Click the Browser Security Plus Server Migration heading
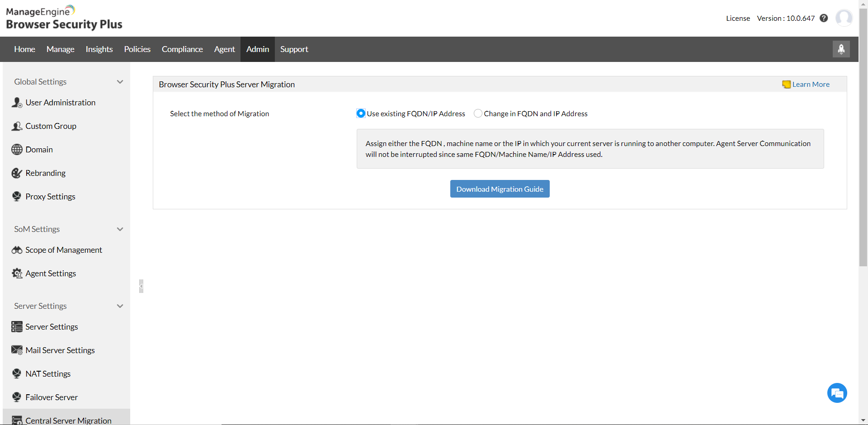This screenshot has height=425, width=868. pyautogui.click(x=227, y=85)
